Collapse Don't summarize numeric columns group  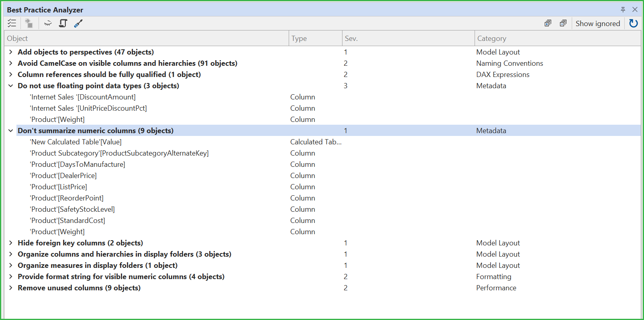tap(11, 131)
